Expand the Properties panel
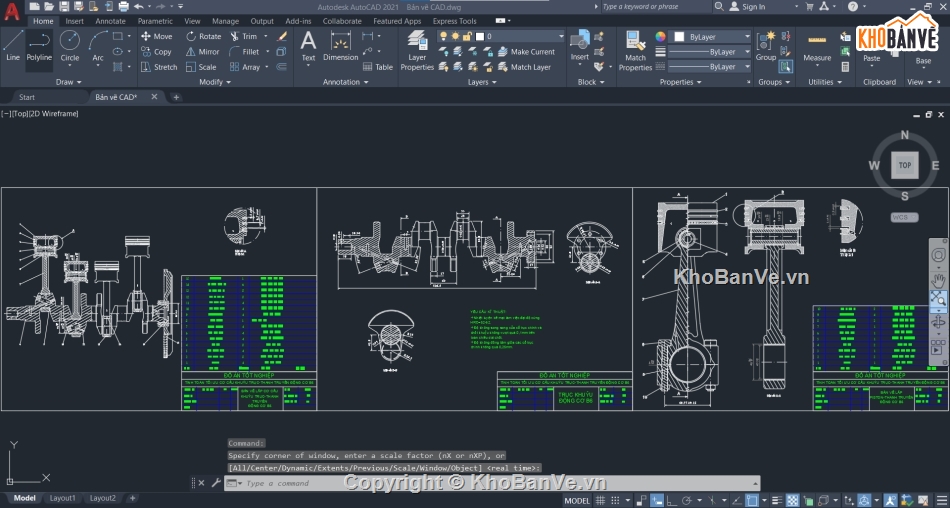 (680, 82)
